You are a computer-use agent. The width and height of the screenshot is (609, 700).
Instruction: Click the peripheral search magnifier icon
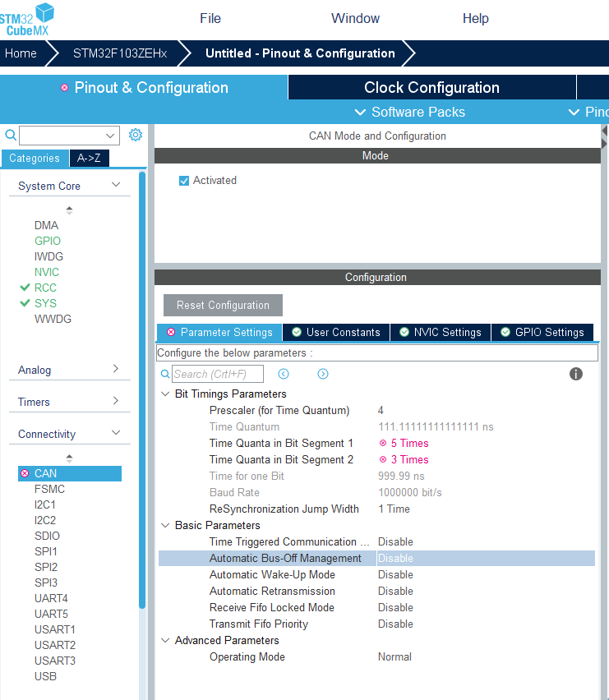click(x=11, y=135)
